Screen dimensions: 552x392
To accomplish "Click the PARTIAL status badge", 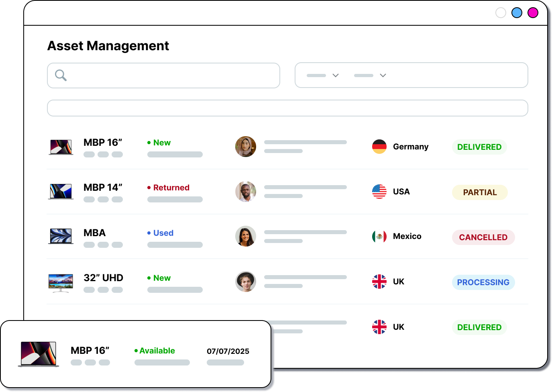I will [x=480, y=192].
